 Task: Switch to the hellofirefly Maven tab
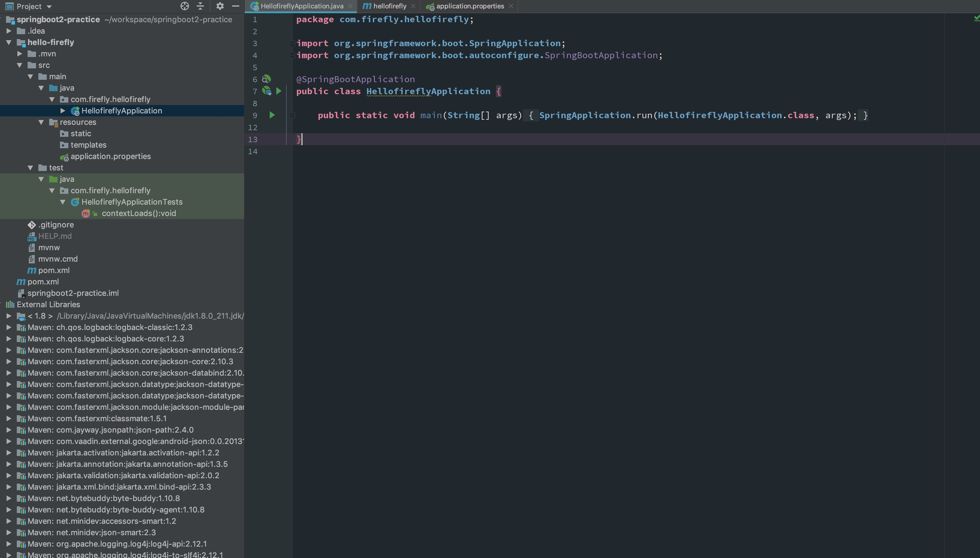pyautogui.click(x=390, y=6)
